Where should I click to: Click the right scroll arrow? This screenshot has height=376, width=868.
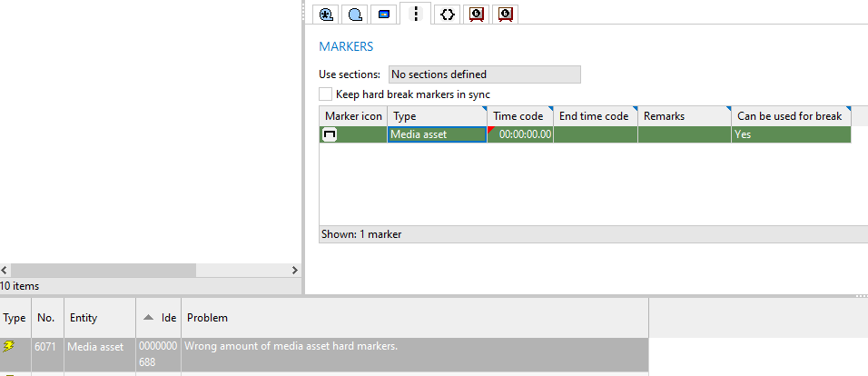(x=294, y=271)
